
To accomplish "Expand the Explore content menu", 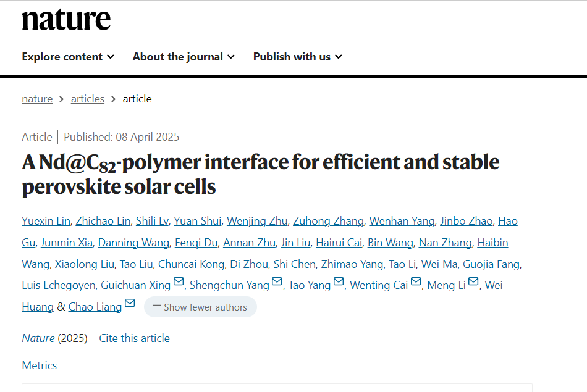I will coord(68,57).
